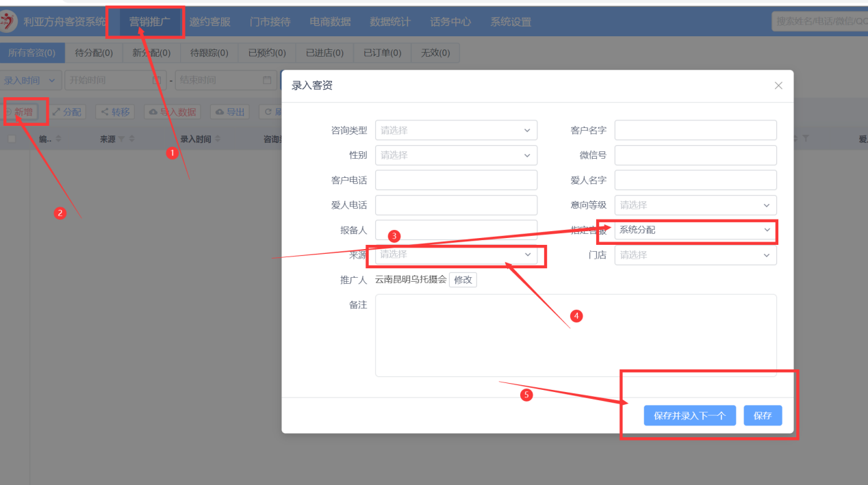868x485 pixels.
Task: Click the 保存并录入下一个 button
Action: coord(689,415)
